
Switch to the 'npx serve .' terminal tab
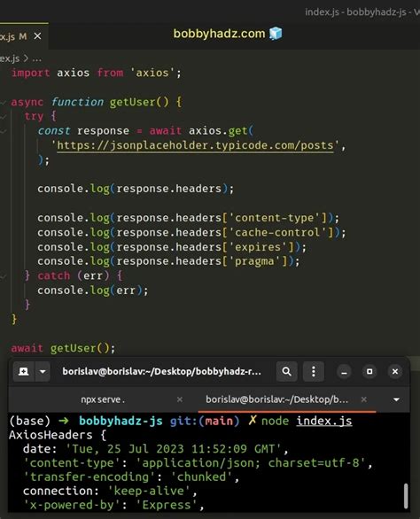click(x=103, y=399)
